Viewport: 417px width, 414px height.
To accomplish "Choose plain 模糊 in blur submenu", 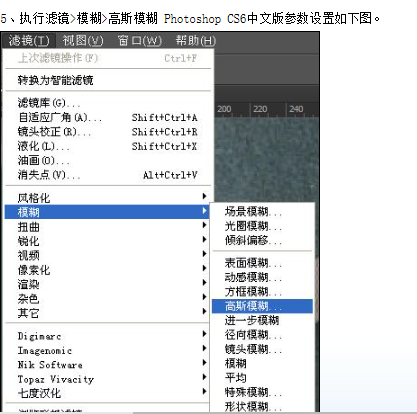I will (262, 363).
